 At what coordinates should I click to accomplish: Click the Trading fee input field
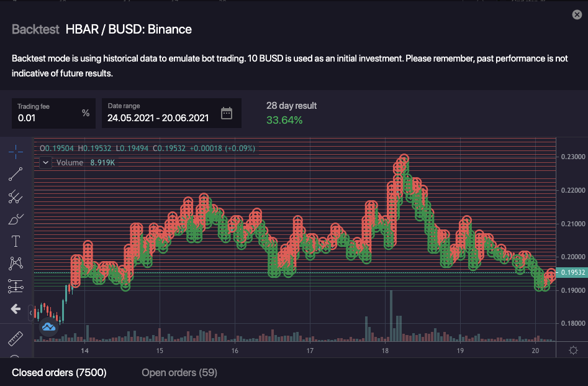(x=47, y=117)
